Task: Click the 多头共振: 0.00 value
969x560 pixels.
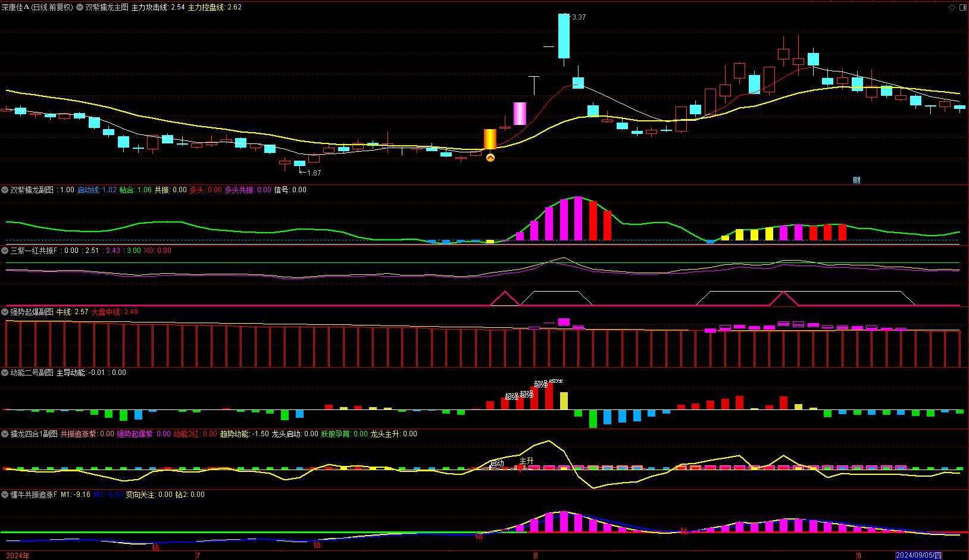Action: 248,190
